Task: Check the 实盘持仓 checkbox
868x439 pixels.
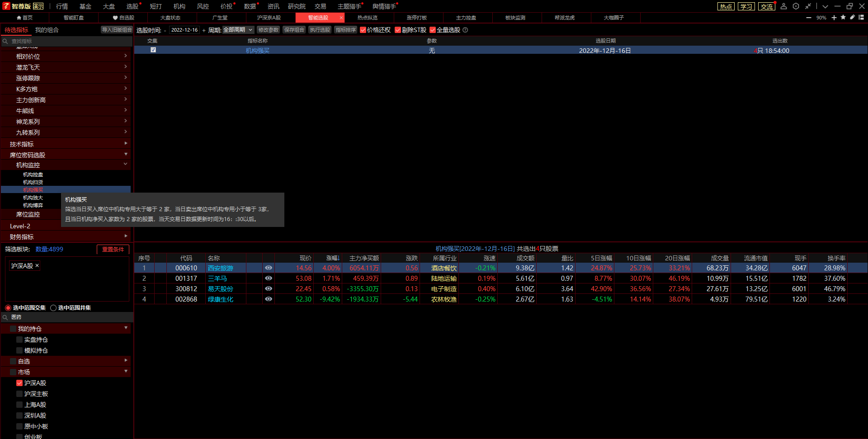Action: tap(19, 340)
